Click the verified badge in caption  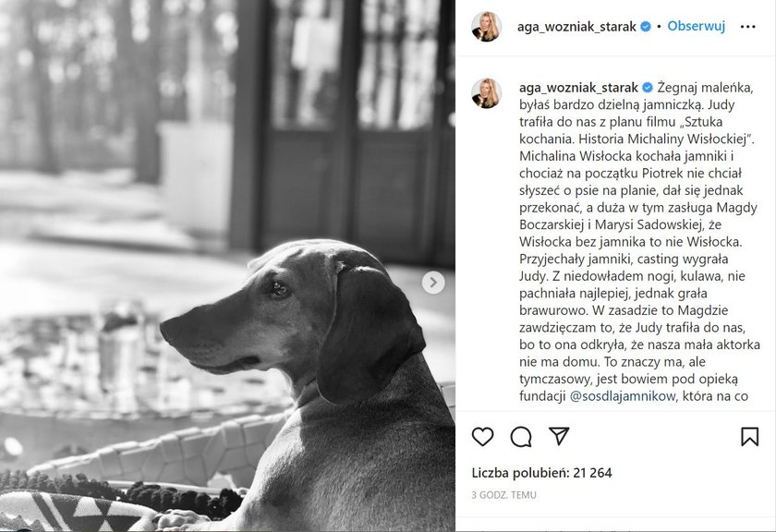(x=648, y=88)
